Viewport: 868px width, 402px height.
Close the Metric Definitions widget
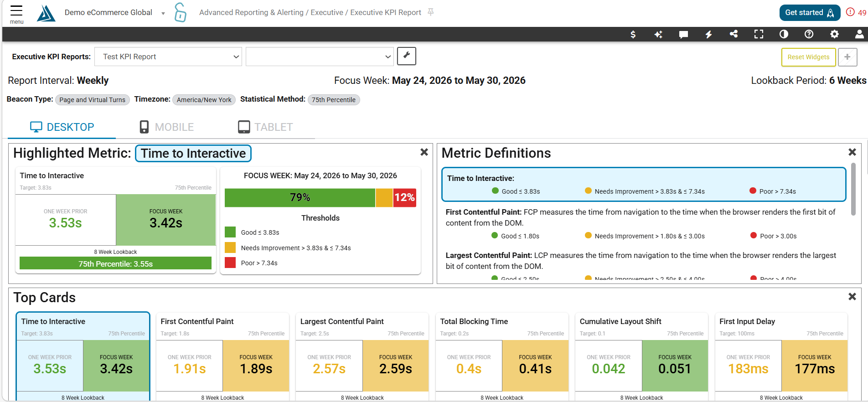pos(852,152)
